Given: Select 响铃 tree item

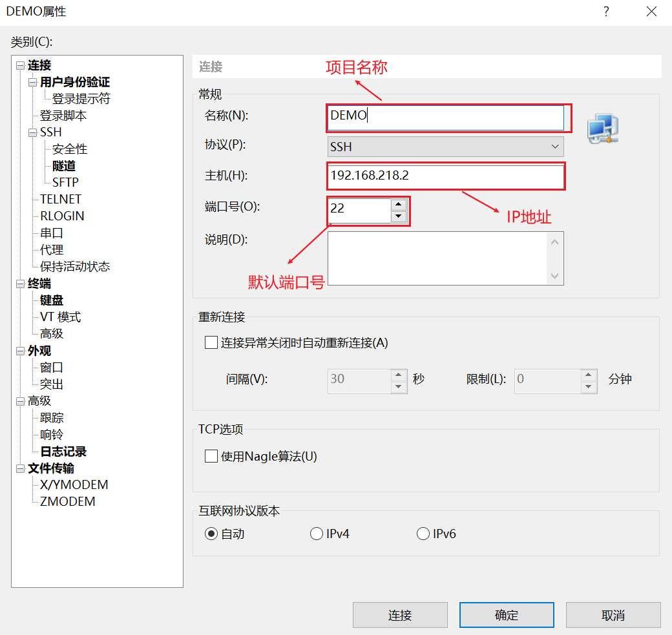Looking at the screenshot, I should pos(52,435).
